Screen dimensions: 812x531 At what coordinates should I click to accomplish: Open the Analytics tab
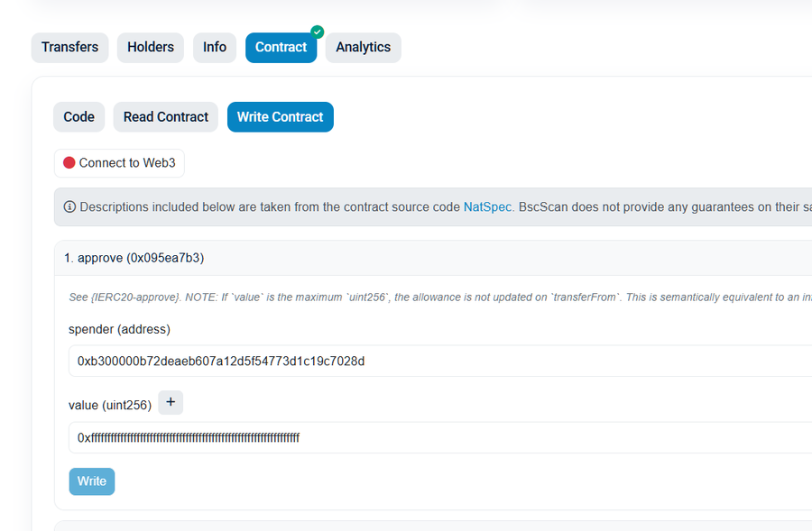[364, 48]
